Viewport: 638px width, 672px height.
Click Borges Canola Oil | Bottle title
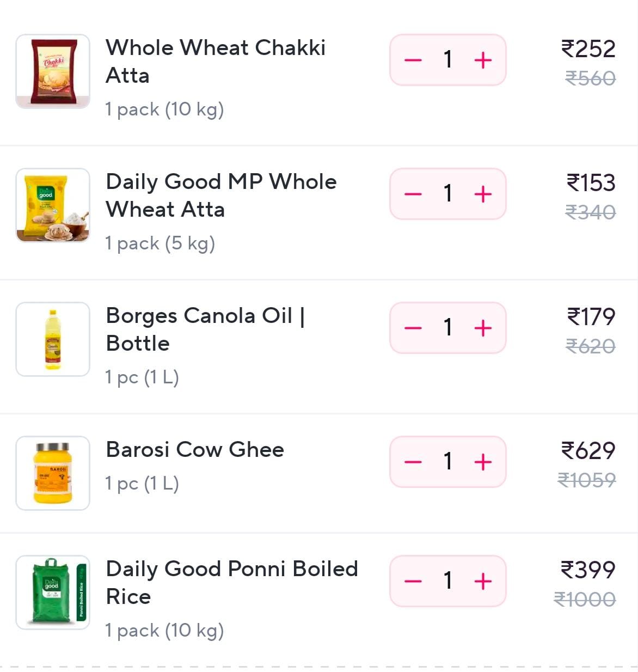[x=205, y=329]
